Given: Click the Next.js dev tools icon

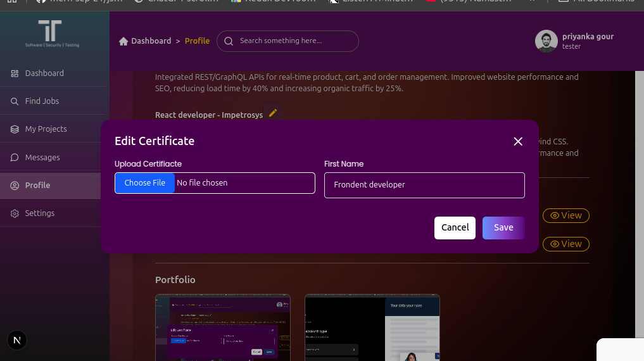Looking at the screenshot, I should point(17,341).
